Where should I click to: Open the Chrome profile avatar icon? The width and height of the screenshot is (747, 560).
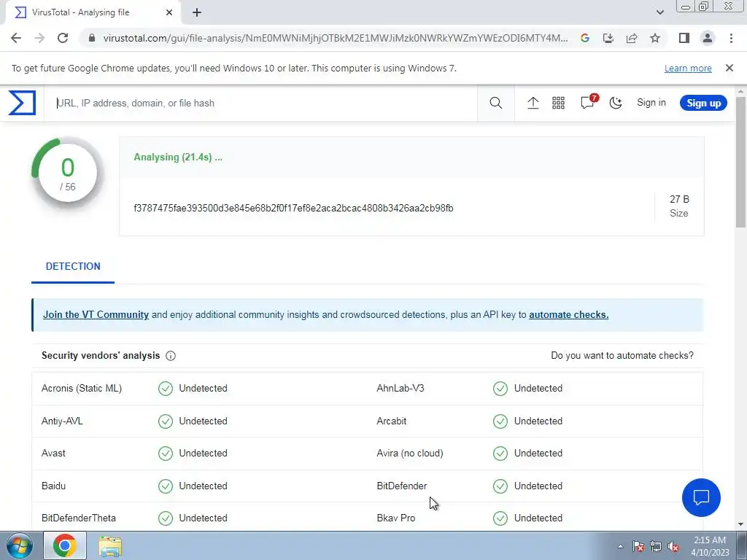(x=708, y=38)
